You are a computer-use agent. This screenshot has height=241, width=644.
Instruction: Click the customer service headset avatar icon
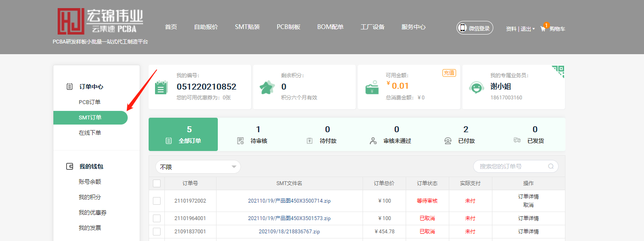click(x=476, y=87)
